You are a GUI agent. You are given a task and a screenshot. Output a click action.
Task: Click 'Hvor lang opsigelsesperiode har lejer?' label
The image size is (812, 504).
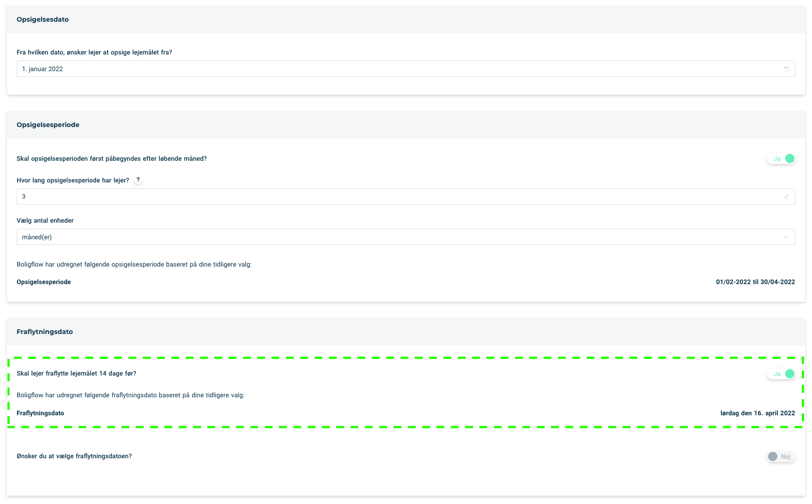73,180
